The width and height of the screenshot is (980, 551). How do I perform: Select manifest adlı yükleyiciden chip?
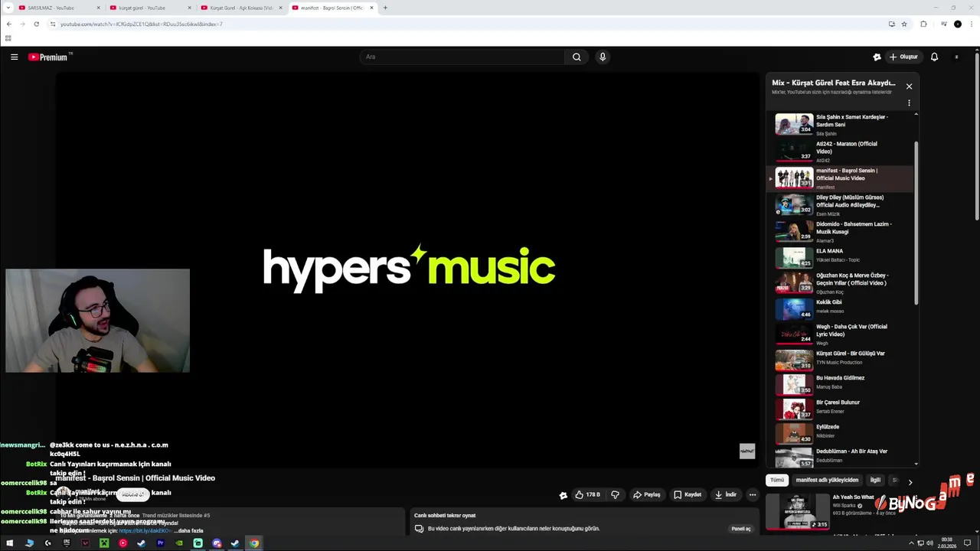827,481
